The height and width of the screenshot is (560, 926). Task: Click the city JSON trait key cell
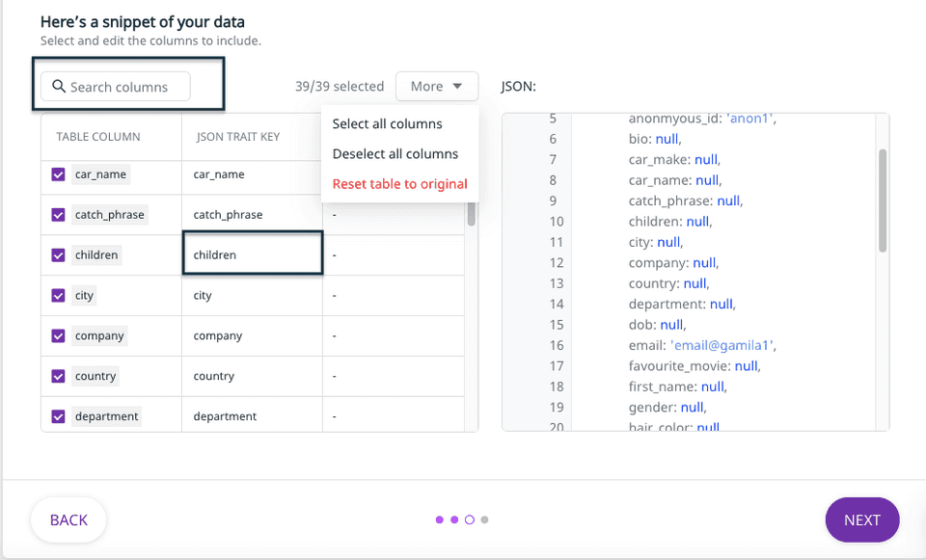(x=252, y=296)
